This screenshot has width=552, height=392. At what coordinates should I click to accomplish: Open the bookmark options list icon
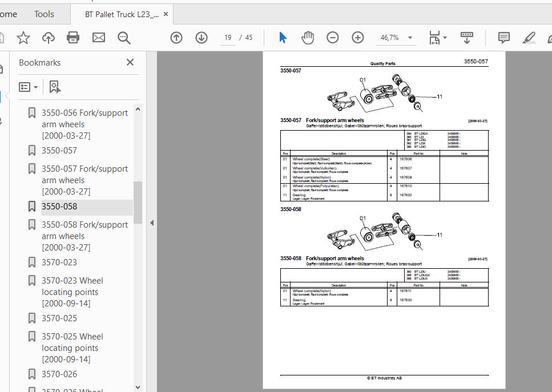28,87
